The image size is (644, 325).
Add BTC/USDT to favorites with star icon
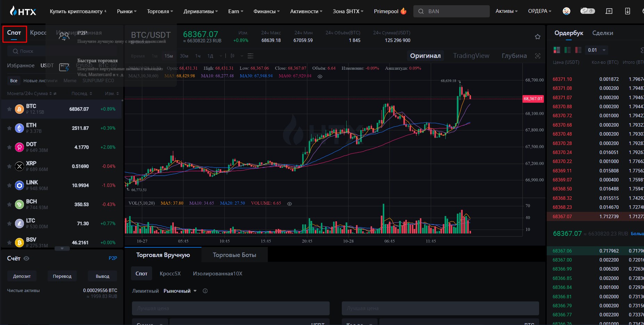point(537,36)
